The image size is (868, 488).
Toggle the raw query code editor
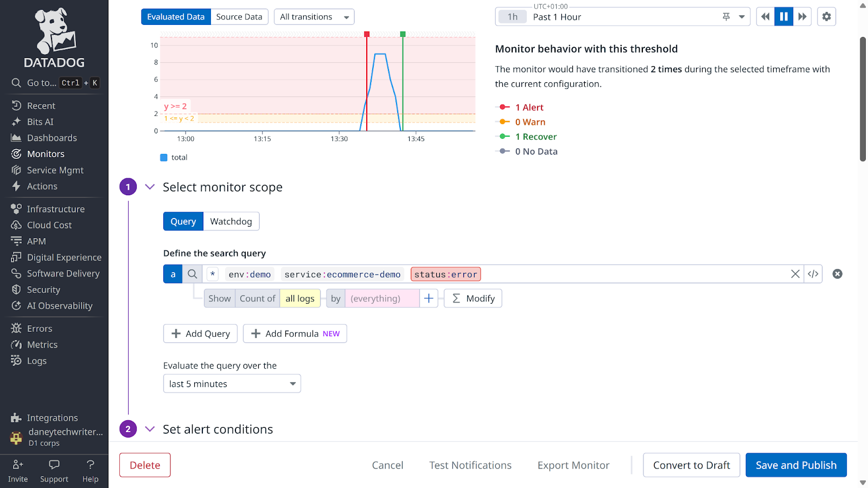(813, 274)
